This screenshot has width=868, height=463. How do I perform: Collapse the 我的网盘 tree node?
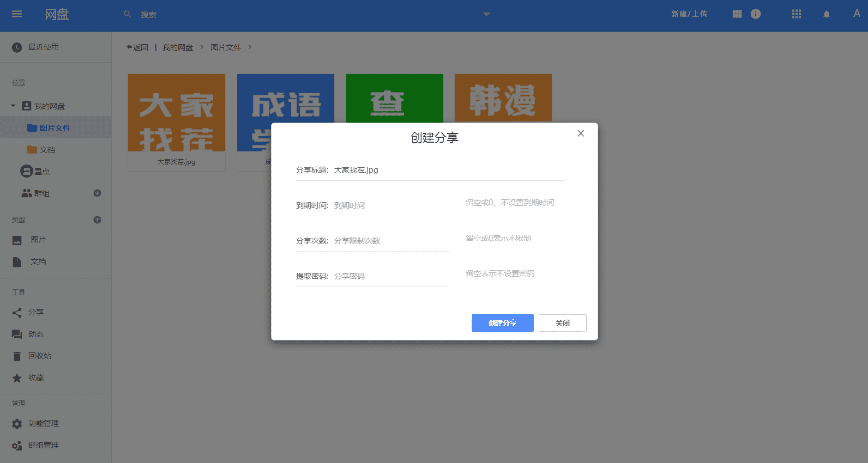13,106
